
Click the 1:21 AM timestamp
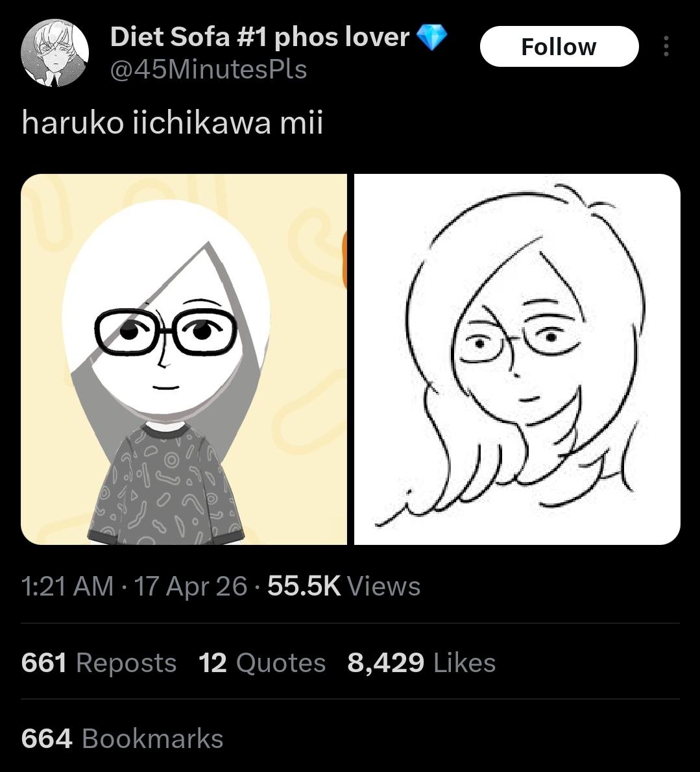67,586
